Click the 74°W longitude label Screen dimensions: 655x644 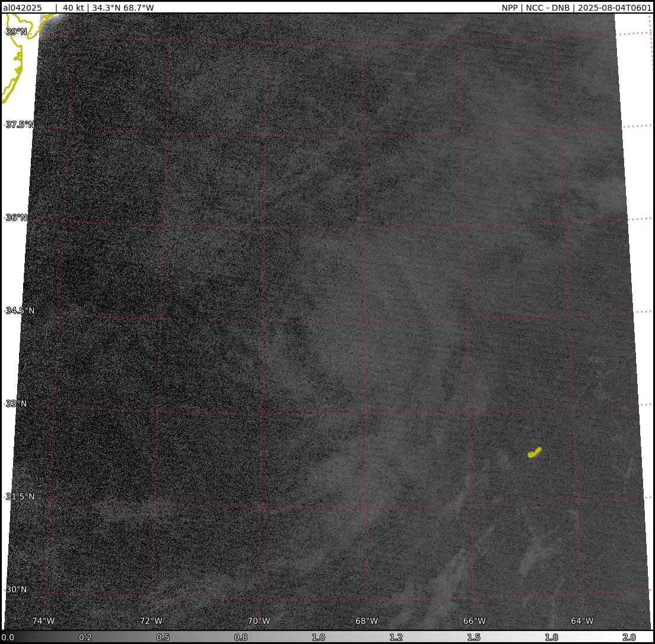click(43, 621)
